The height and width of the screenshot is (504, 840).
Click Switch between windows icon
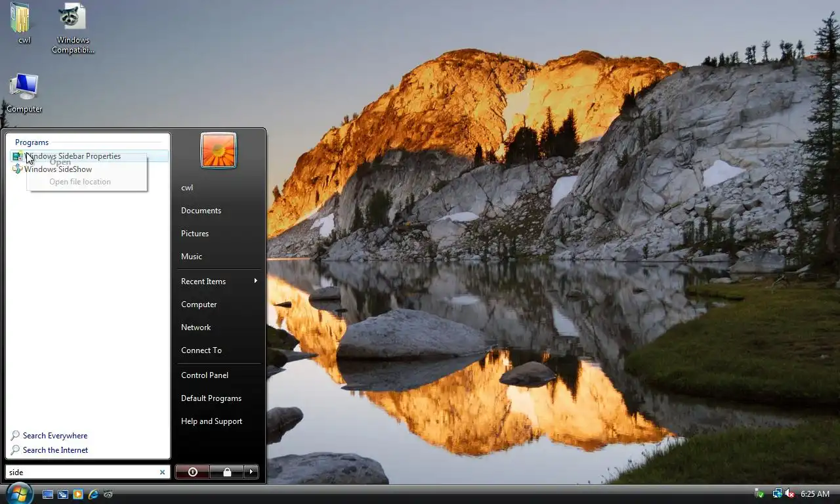point(63,494)
